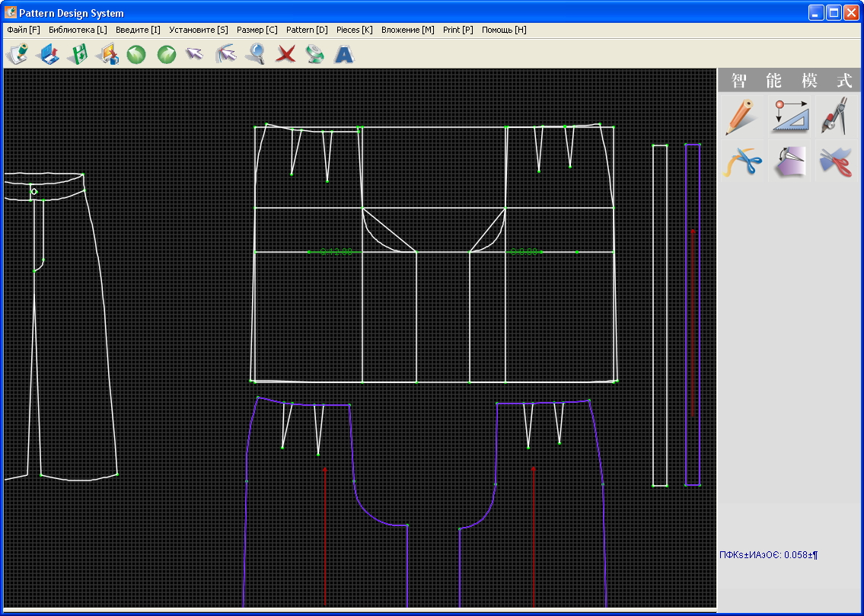This screenshot has width=864, height=616.
Task: Open the Файл [F] menu
Action: pyautogui.click(x=23, y=30)
